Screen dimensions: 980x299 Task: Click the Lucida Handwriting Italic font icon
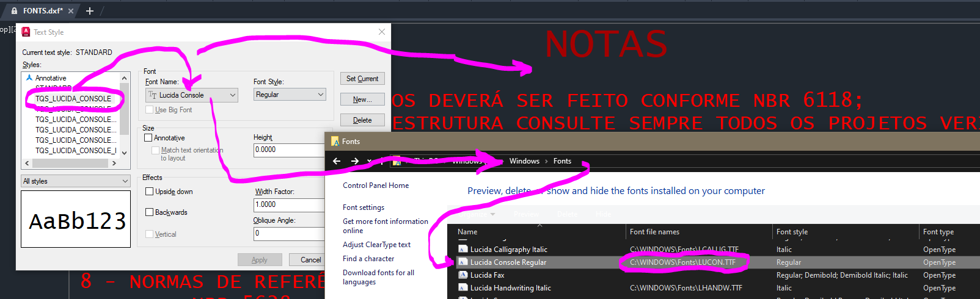click(x=463, y=287)
